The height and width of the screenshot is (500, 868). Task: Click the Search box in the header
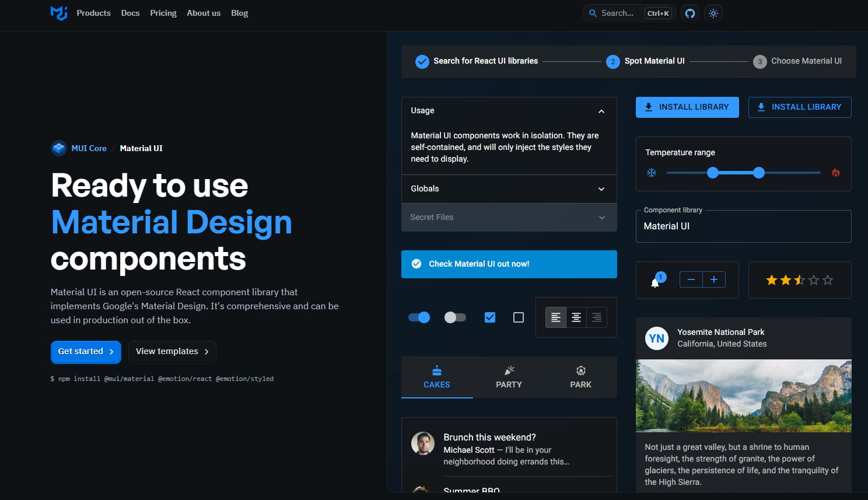click(629, 13)
